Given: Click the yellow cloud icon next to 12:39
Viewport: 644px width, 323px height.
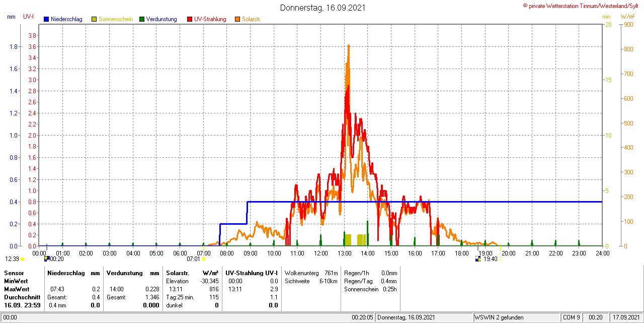Looking at the screenshot, I should pyautogui.click(x=22, y=259).
